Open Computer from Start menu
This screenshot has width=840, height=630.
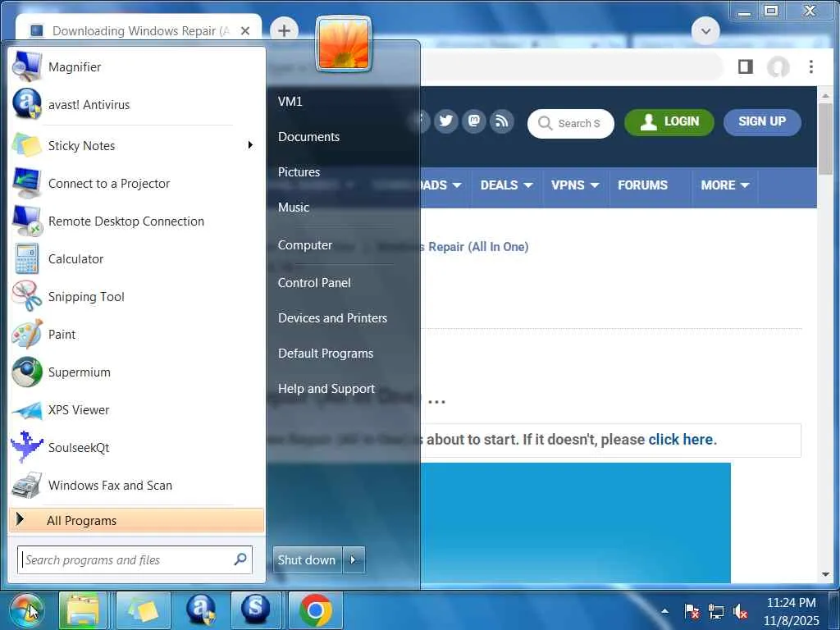305,245
